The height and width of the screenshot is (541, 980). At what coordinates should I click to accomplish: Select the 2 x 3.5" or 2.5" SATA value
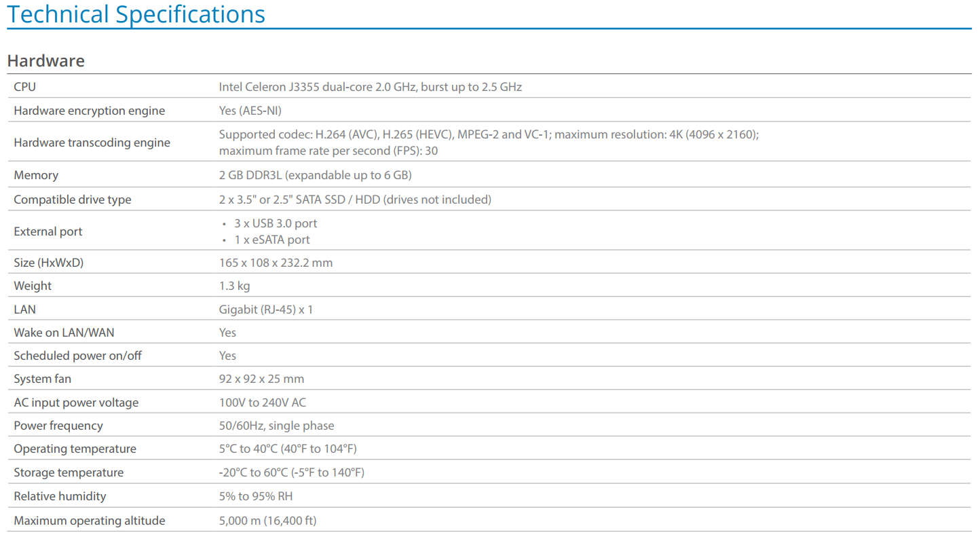tap(355, 200)
